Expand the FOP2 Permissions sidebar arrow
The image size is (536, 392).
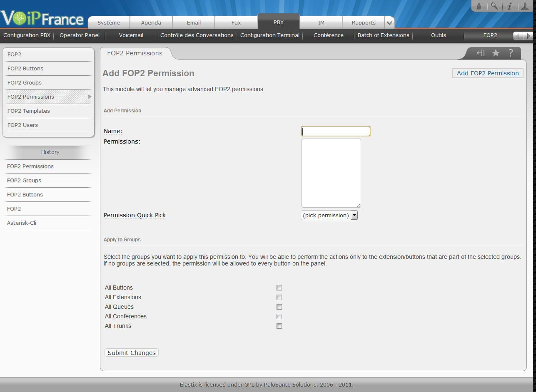pos(90,97)
